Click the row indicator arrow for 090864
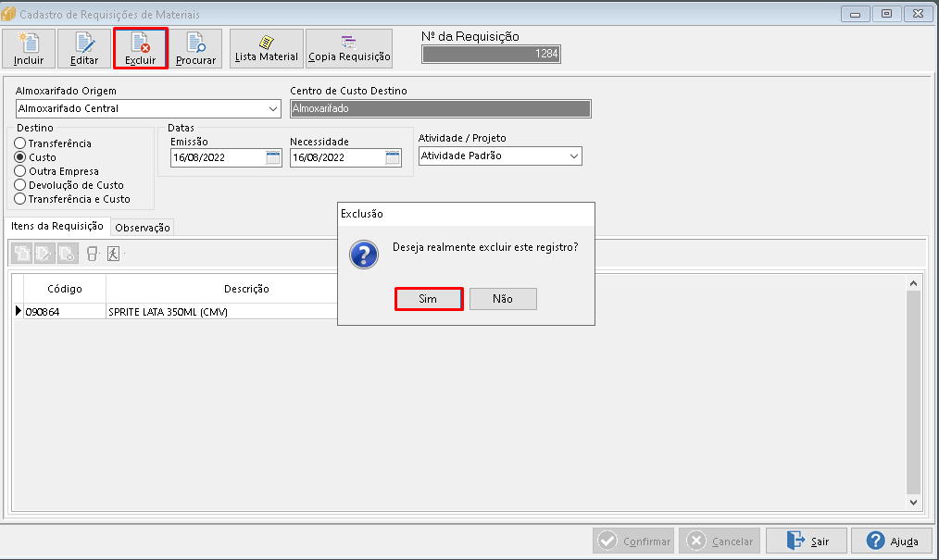 (x=18, y=311)
